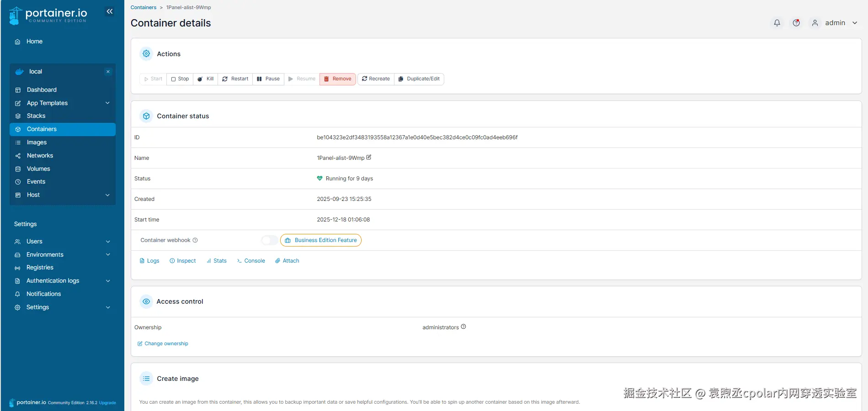The height and width of the screenshot is (411, 868).
Task: Click the Images list icon in sidebar
Action: click(x=18, y=142)
